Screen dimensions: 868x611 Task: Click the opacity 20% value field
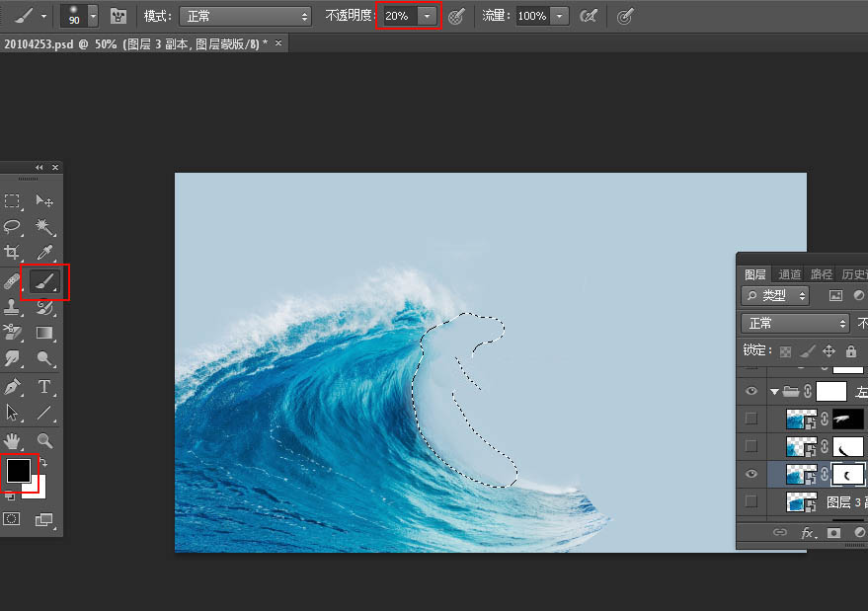click(x=400, y=17)
